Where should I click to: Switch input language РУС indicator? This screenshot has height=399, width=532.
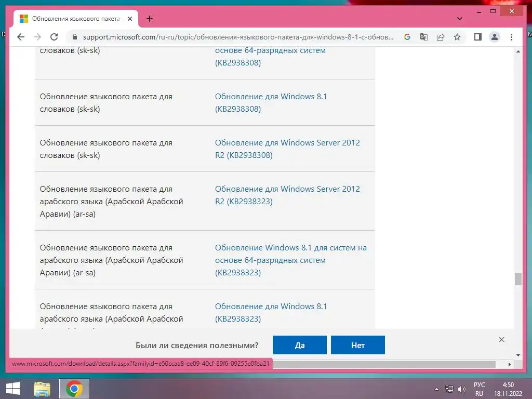tap(480, 389)
